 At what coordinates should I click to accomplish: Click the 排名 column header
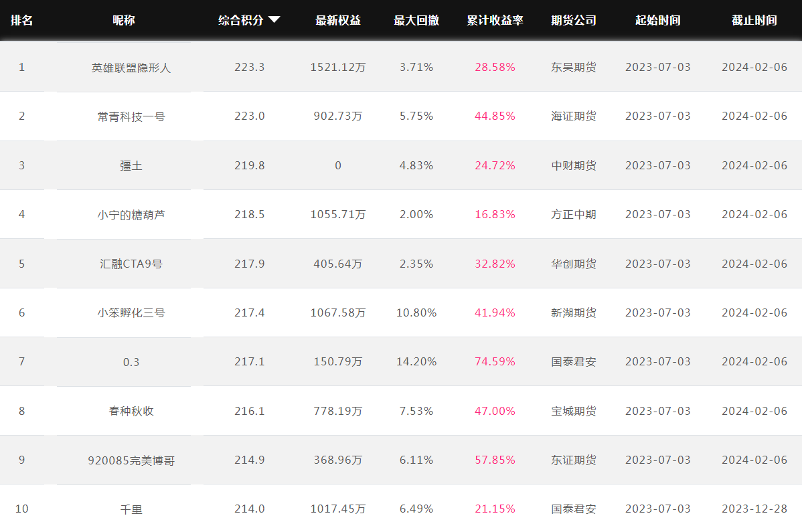tap(21, 21)
